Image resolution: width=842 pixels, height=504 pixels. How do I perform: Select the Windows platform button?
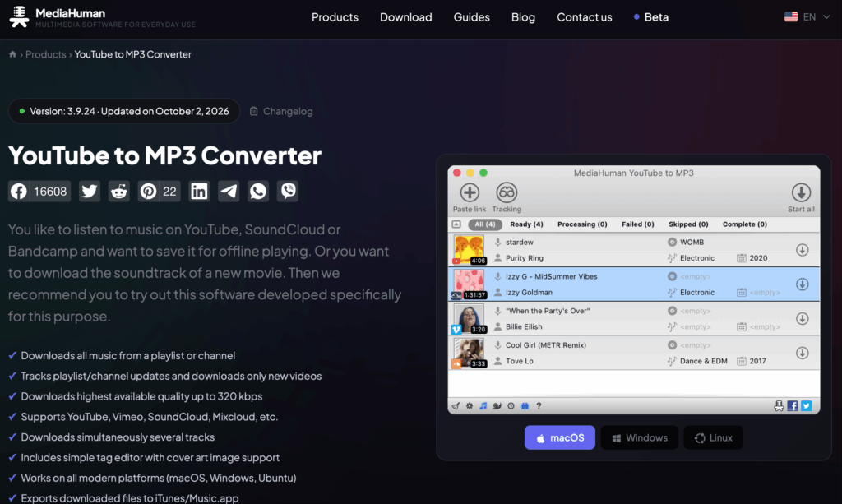[x=639, y=437]
